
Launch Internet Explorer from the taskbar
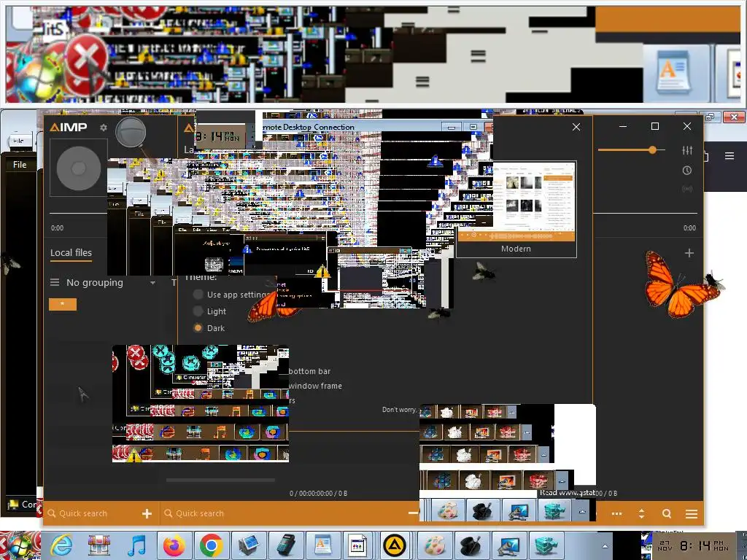tap(62, 545)
